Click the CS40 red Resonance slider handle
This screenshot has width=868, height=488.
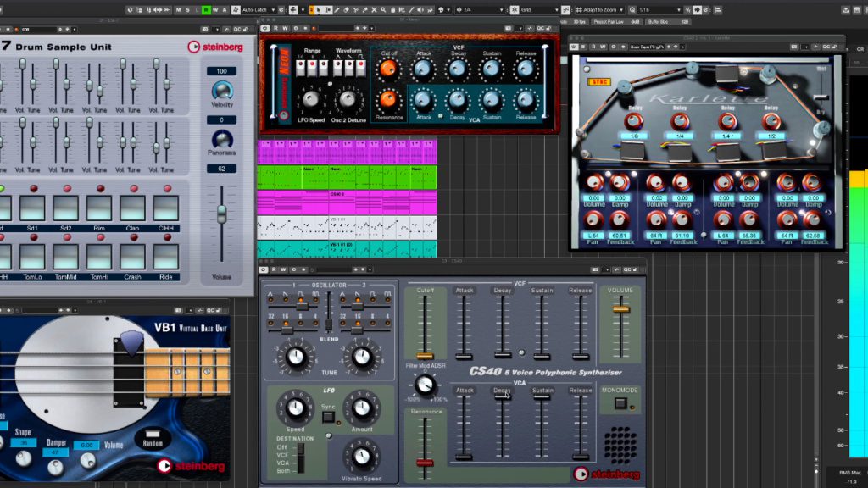(425, 463)
